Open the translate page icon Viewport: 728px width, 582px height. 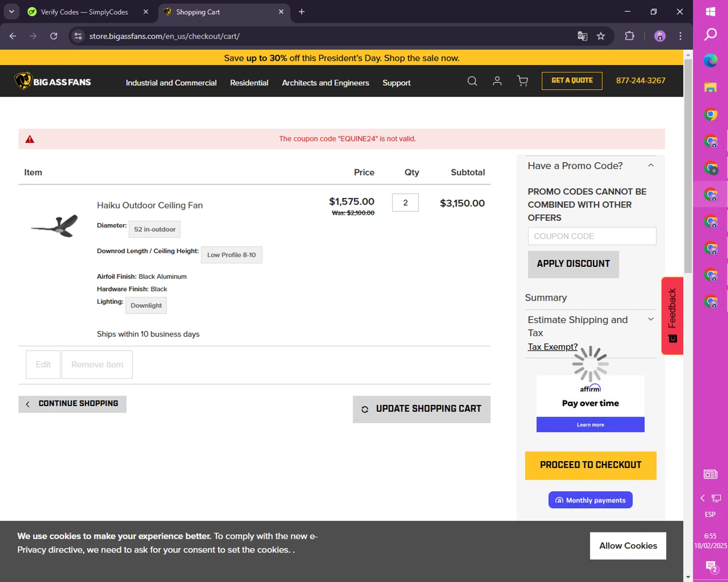coord(582,36)
